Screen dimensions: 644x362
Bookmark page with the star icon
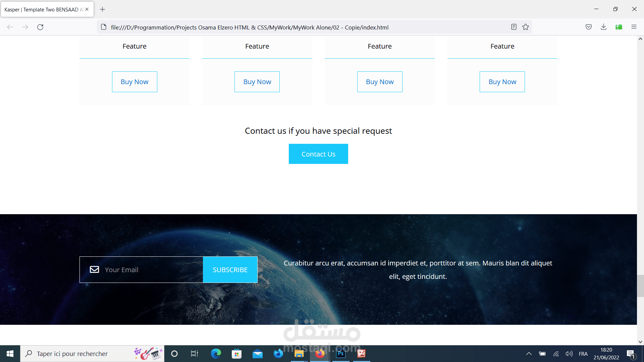tap(526, 27)
